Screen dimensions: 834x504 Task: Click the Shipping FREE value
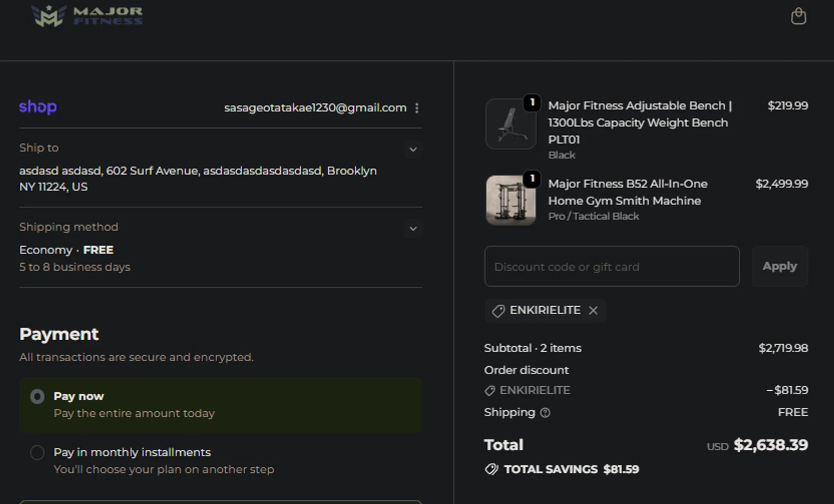[793, 412]
